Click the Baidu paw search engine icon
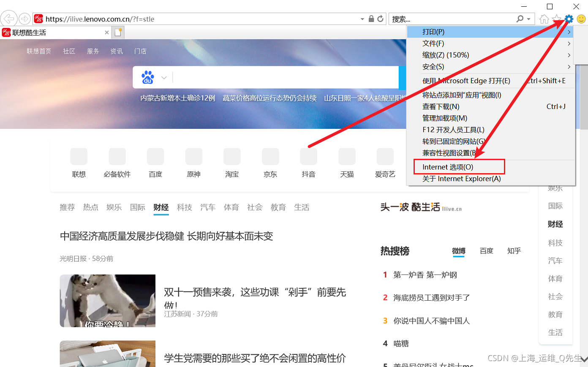Image resolution: width=588 pixels, height=367 pixels. (x=147, y=77)
